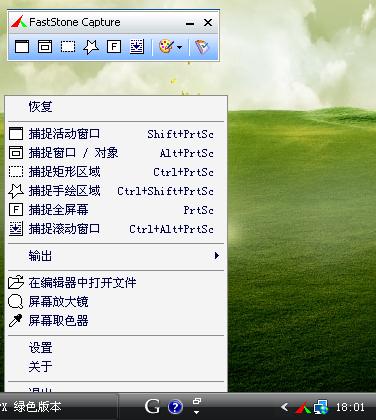The image size is (376, 420).
Task: Select Capture Freehand Region toolbar icon
Action: [91, 47]
